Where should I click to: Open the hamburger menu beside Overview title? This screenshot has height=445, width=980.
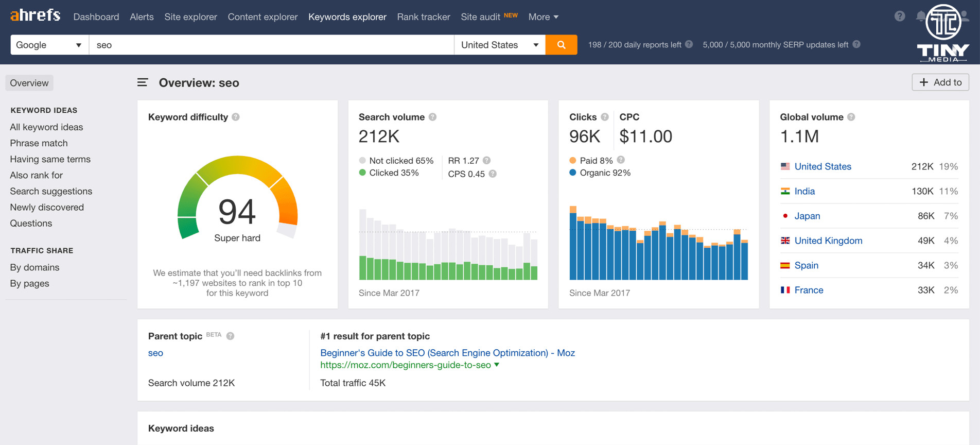coord(143,82)
